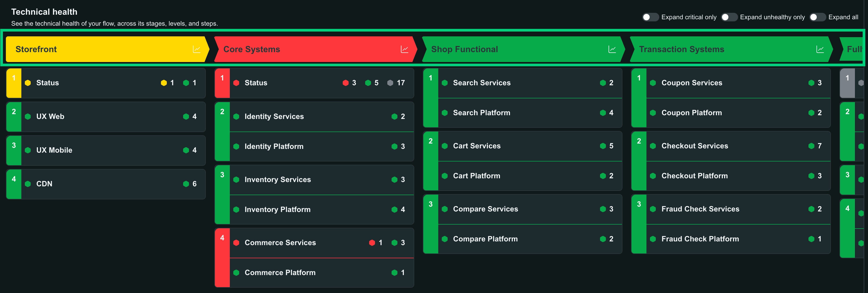This screenshot has width=868, height=293.
Task: Expand Inventory Platform row
Action: pos(322,210)
